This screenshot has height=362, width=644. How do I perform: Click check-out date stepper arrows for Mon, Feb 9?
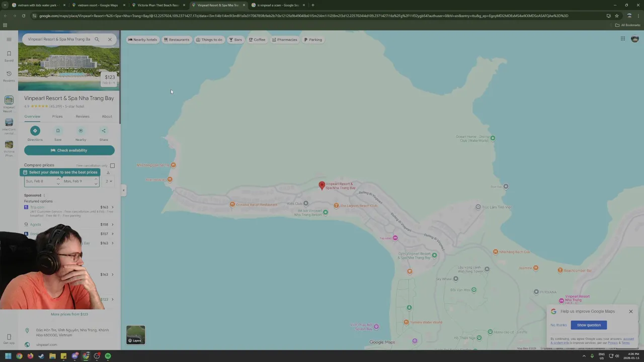pyautogui.click(x=96, y=181)
